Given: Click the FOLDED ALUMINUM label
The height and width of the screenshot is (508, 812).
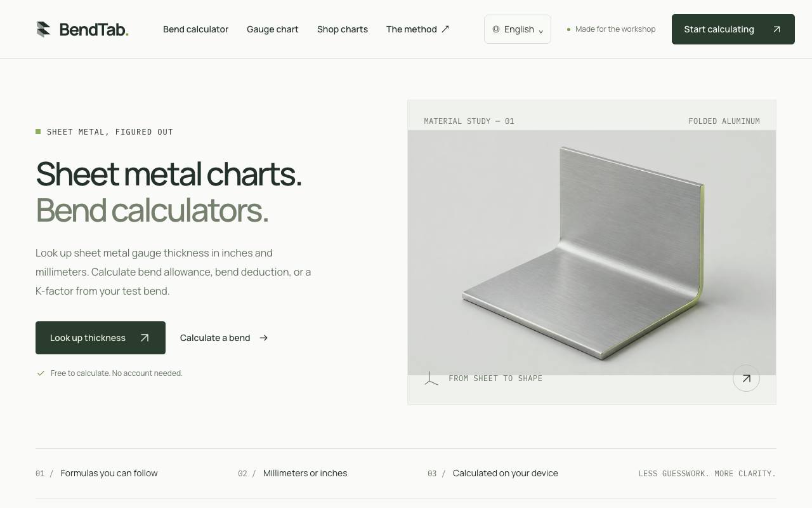Looking at the screenshot, I should (724, 121).
